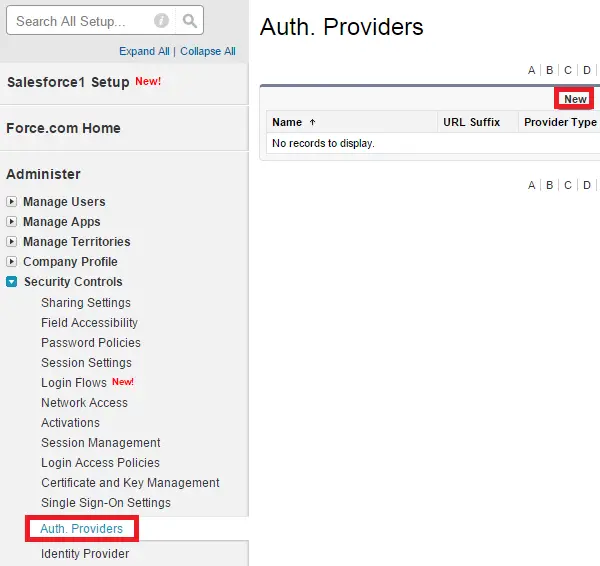Go to Force.com Home
The width and height of the screenshot is (600, 566).
(64, 128)
